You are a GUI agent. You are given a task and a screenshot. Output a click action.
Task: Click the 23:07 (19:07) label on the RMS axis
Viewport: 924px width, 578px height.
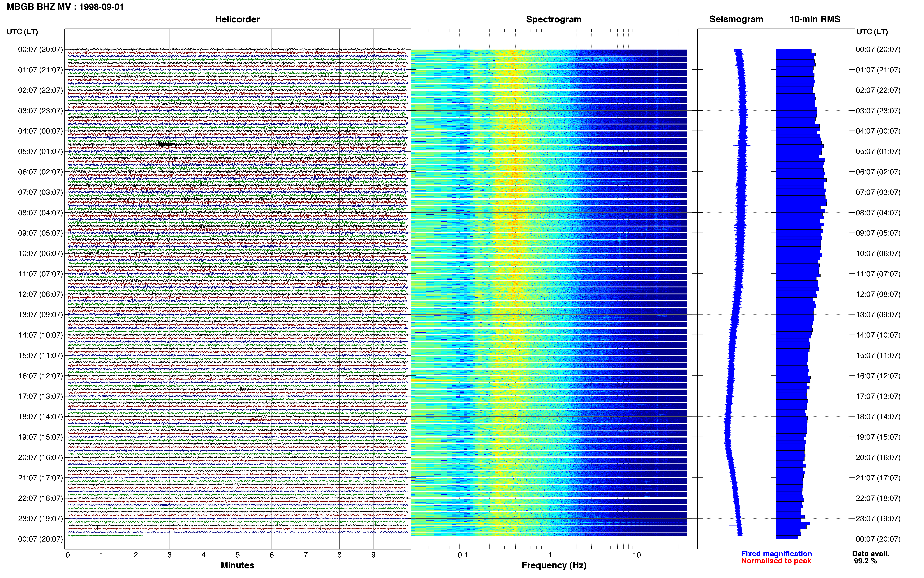(878, 519)
